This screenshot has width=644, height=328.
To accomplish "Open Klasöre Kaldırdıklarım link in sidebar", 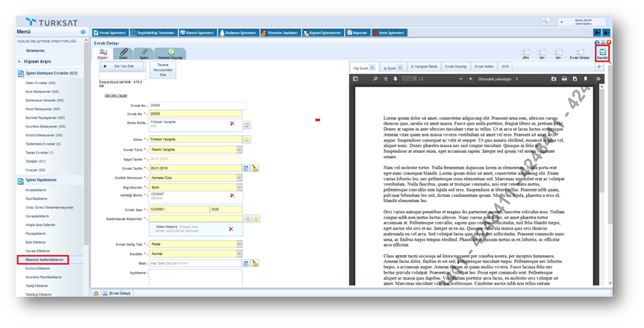I will point(43,259).
